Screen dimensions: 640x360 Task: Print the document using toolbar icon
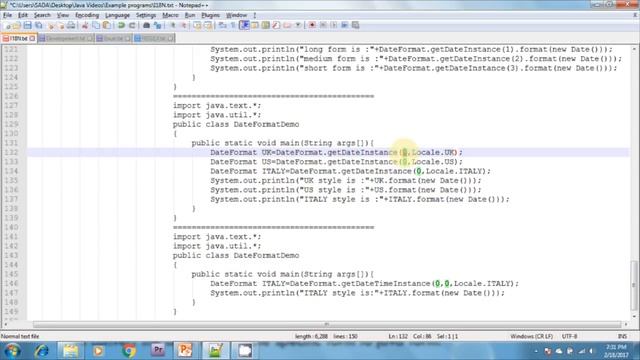(x=71, y=25)
